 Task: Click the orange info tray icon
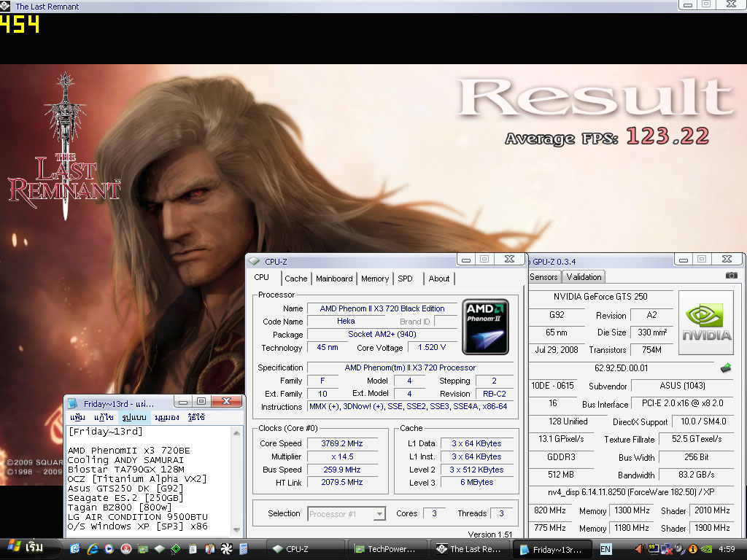click(693, 549)
